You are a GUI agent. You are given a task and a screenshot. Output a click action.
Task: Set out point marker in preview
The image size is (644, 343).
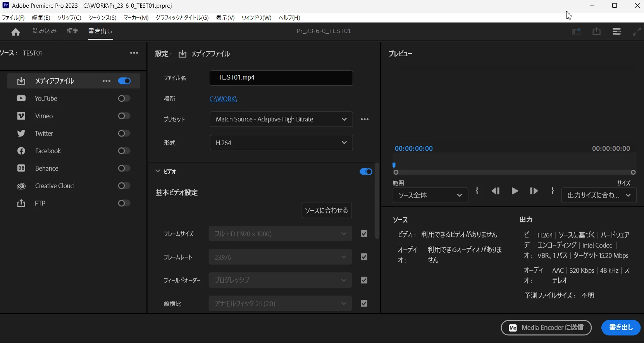click(553, 191)
